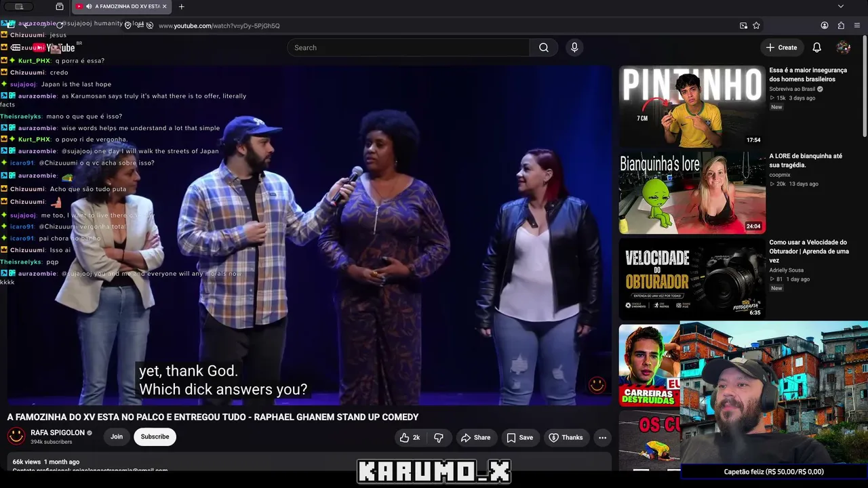The width and height of the screenshot is (868, 488).
Task: Close the A FAMOZINHA DO XV tab
Action: coord(164,7)
